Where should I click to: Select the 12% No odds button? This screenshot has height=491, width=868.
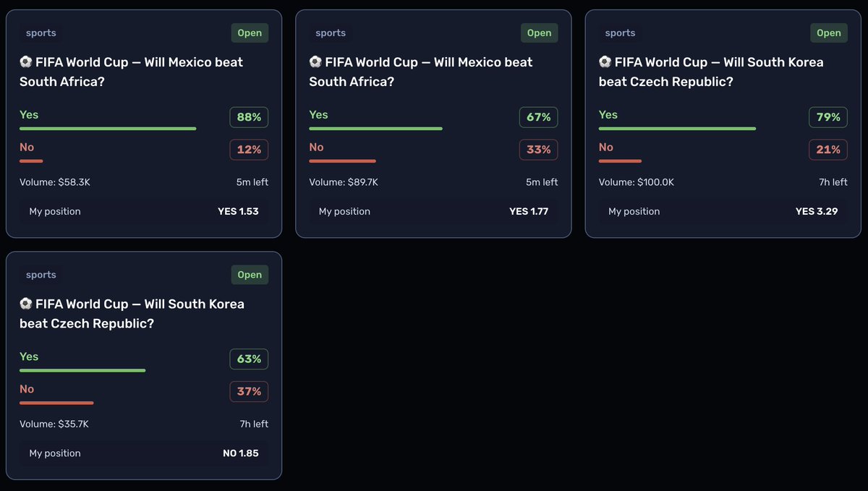249,150
